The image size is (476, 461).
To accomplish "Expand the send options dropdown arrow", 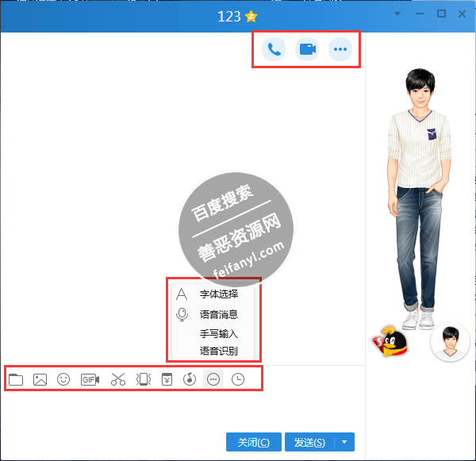I will [x=344, y=442].
